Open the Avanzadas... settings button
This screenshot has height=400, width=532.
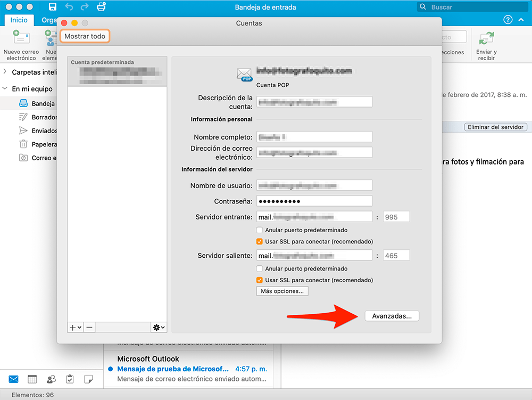[392, 316]
